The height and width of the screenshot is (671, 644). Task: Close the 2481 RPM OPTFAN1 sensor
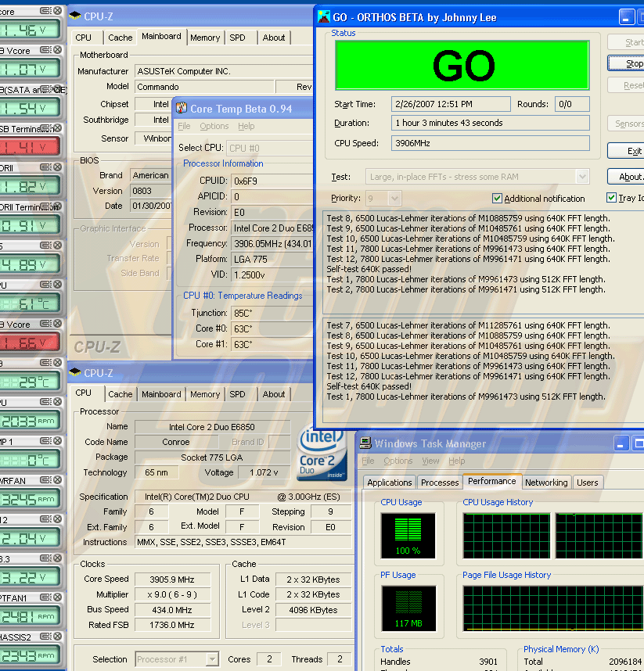[57, 597]
